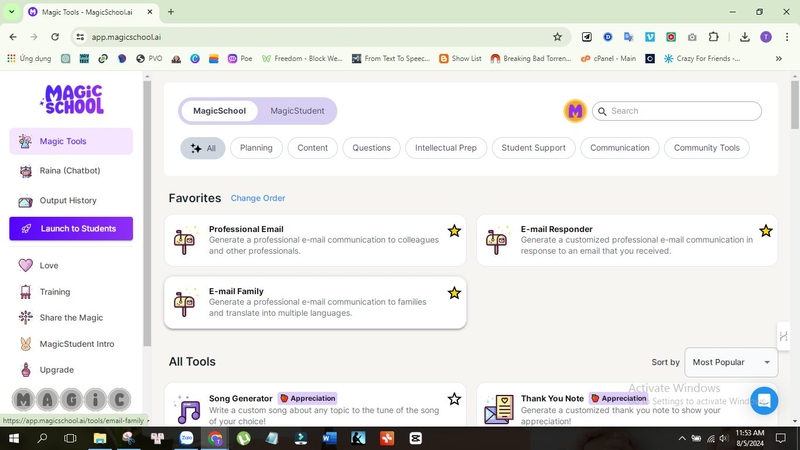Open the Thank You Note tool

(627, 405)
